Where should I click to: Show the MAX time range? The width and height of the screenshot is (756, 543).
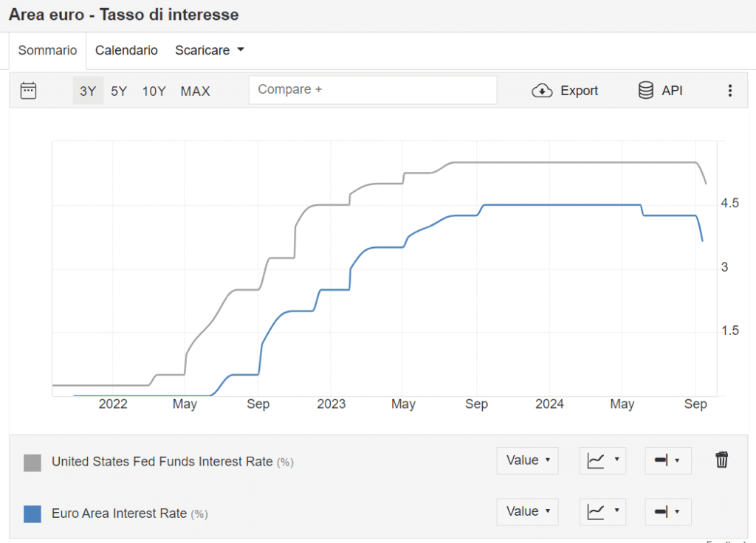[x=195, y=91]
